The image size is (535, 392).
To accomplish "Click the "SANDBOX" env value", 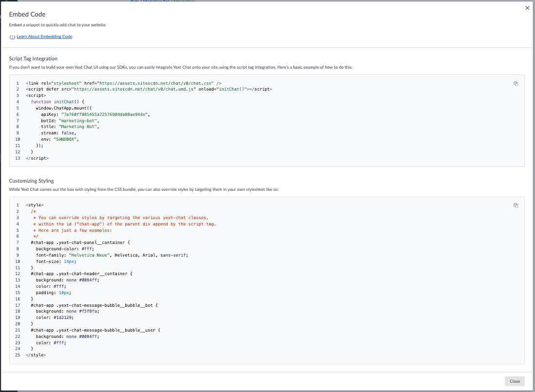I will 65,139.
